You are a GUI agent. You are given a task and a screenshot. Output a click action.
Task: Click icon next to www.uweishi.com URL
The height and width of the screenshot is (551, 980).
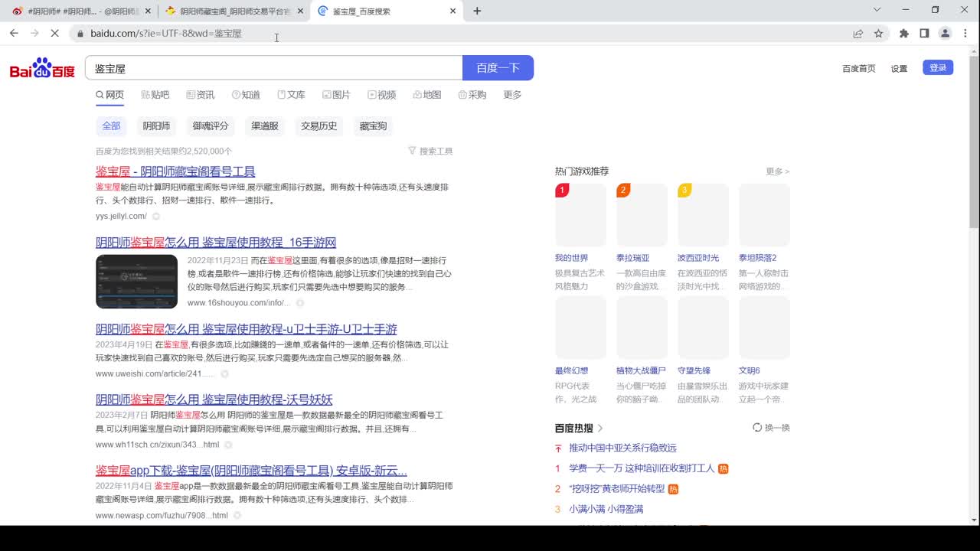tap(224, 374)
